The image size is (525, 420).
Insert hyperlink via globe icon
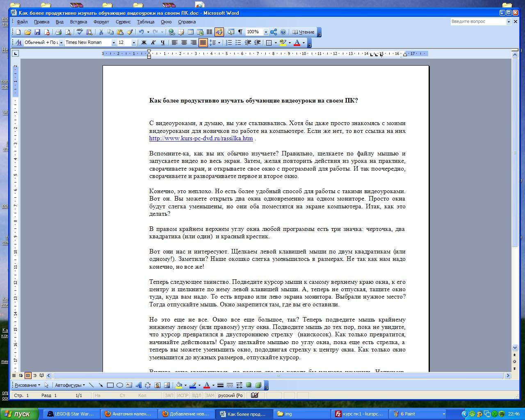[x=171, y=32]
